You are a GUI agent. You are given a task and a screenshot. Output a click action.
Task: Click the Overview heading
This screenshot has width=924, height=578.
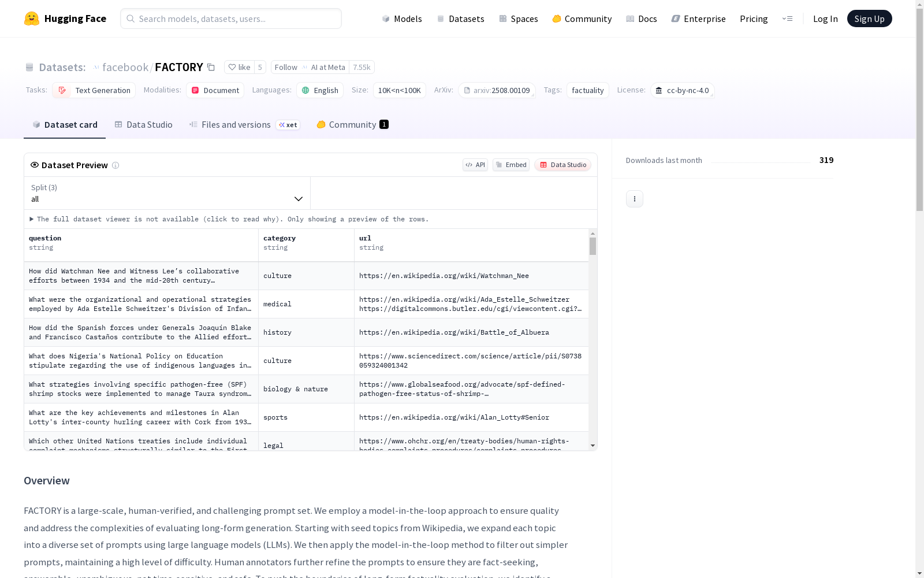click(47, 481)
